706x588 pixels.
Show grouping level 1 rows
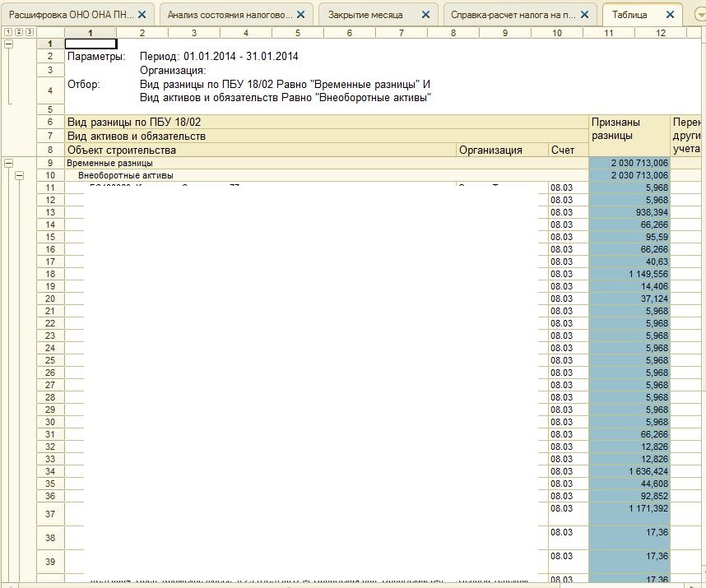[x=8, y=32]
